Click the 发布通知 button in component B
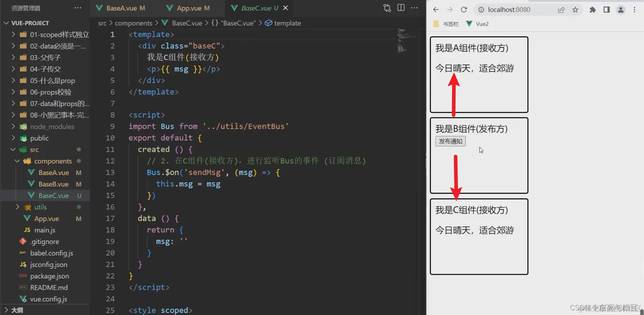 (x=450, y=141)
